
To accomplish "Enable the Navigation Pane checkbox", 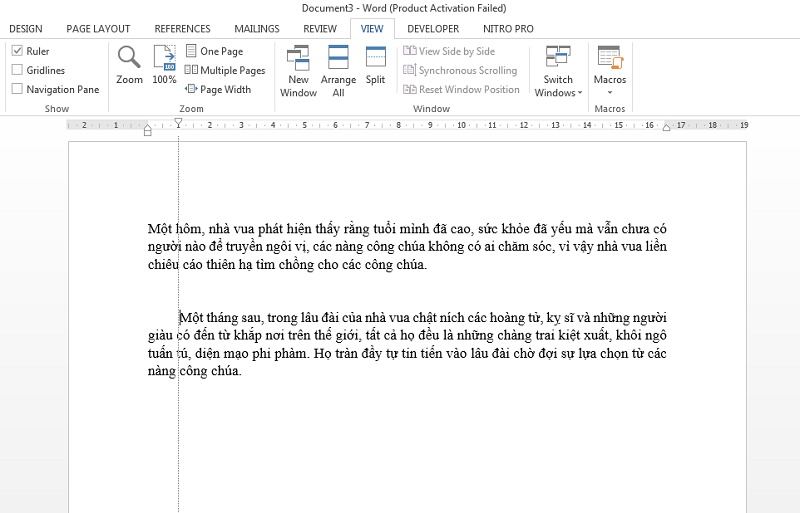I will (x=17, y=89).
